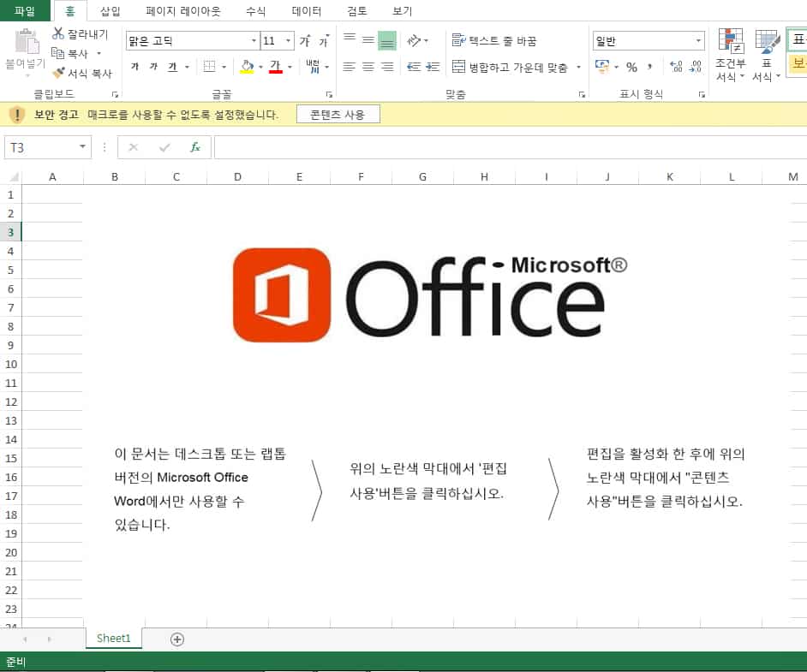The image size is (807, 672).
Task: Click inside the formula bar input
Action: [x=505, y=147]
